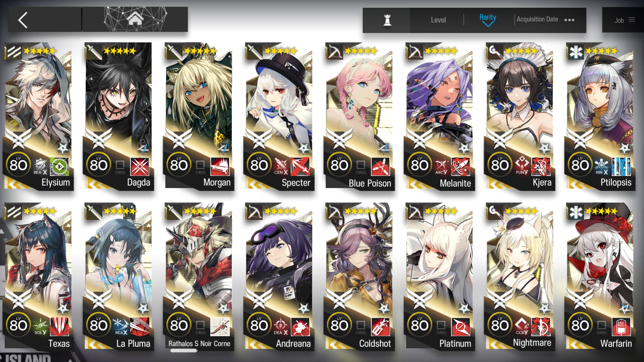
Task: Click Ptilopsis's blue skill icon
Action: [x=621, y=167]
